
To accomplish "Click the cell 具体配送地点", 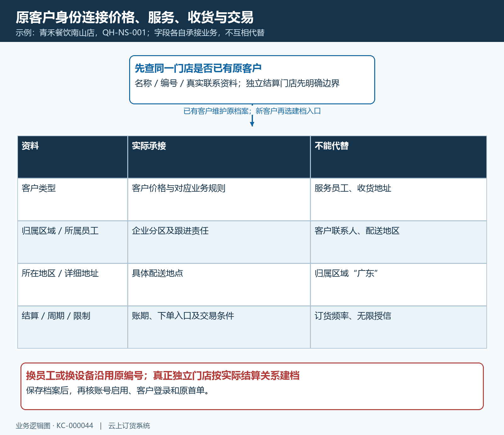I will point(219,285).
